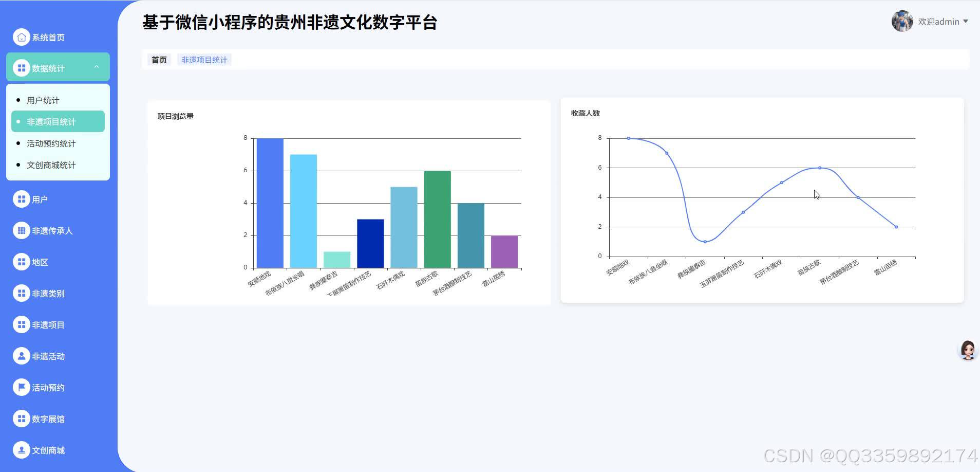
Task: Click the 用户 menu label
Action: [40, 199]
